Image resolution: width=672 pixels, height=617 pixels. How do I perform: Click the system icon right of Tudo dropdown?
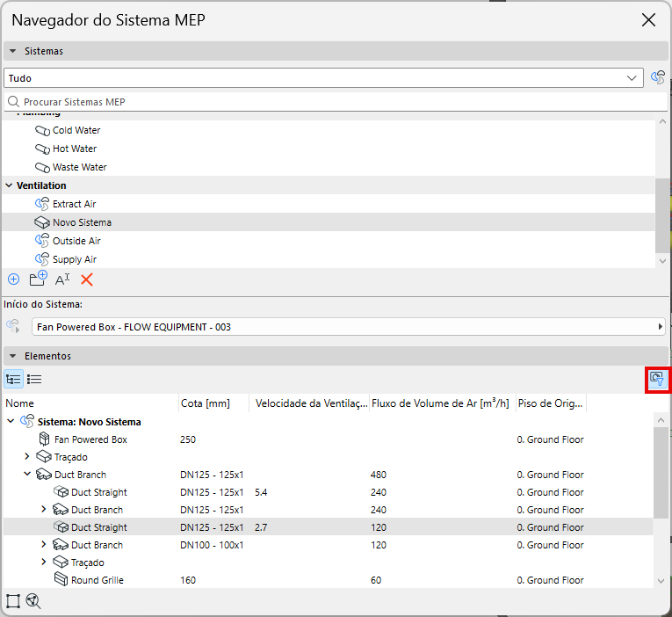click(657, 78)
